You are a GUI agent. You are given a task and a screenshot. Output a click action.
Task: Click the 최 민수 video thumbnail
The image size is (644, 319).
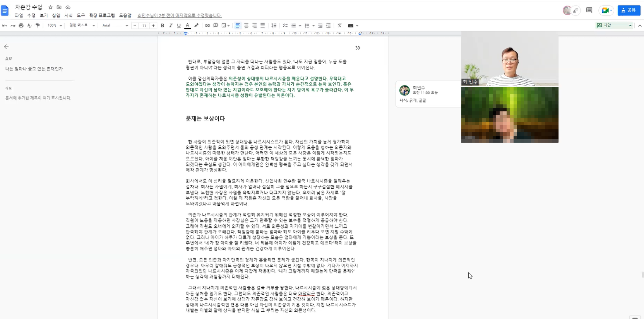coord(510,59)
